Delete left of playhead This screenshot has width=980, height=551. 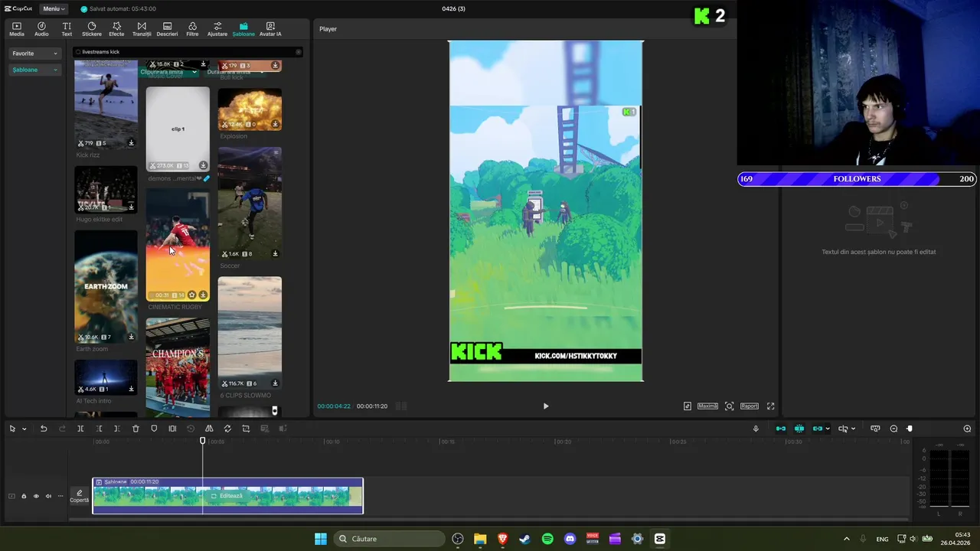[99, 429]
